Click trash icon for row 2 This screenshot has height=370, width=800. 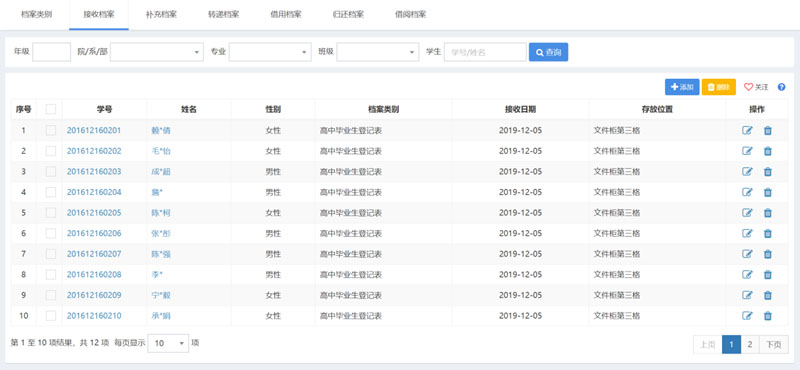pos(767,151)
